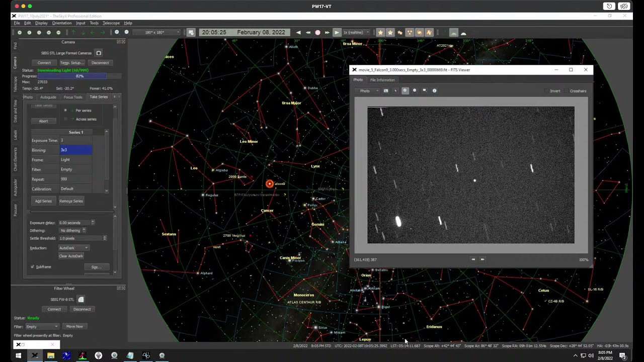Open the Orientation menu
644x362 pixels.
62,23
